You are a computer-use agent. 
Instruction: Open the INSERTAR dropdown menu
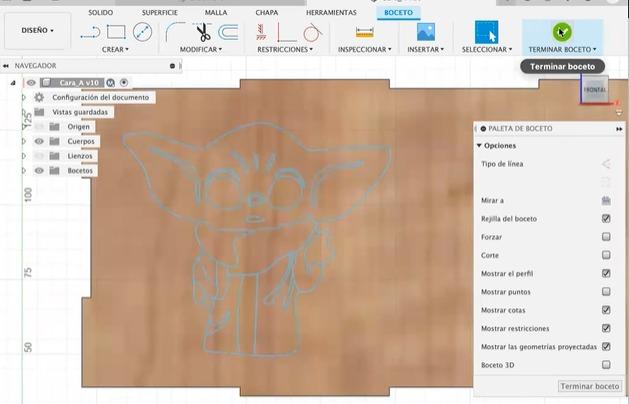tap(426, 49)
